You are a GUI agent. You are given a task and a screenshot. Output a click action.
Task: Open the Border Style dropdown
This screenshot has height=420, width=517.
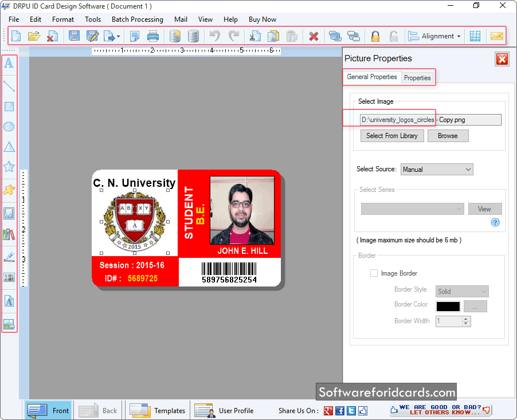click(x=462, y=292)
